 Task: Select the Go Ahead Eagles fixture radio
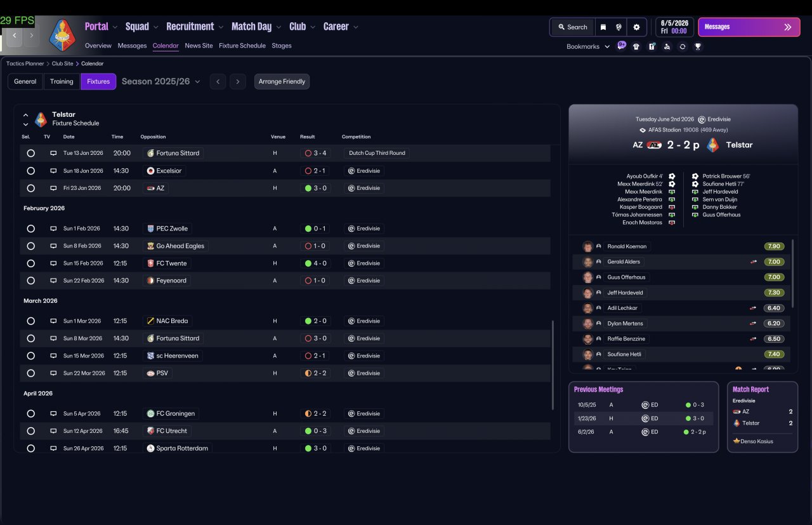tap(30, 246)
